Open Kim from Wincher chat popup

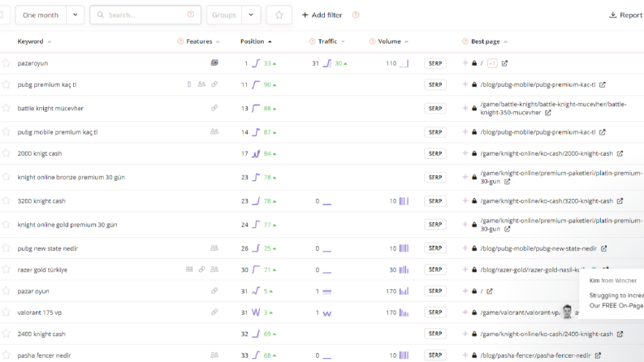[612, 293]
